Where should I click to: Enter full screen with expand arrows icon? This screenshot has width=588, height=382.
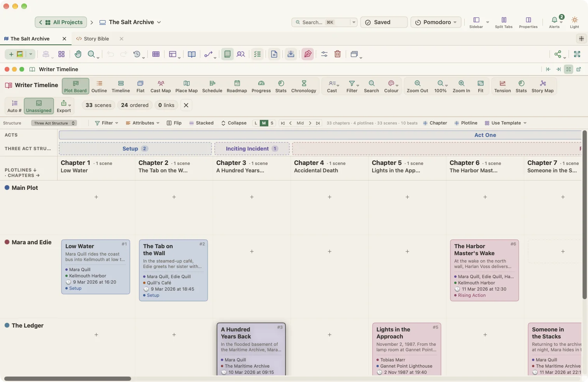click(577, 54)
